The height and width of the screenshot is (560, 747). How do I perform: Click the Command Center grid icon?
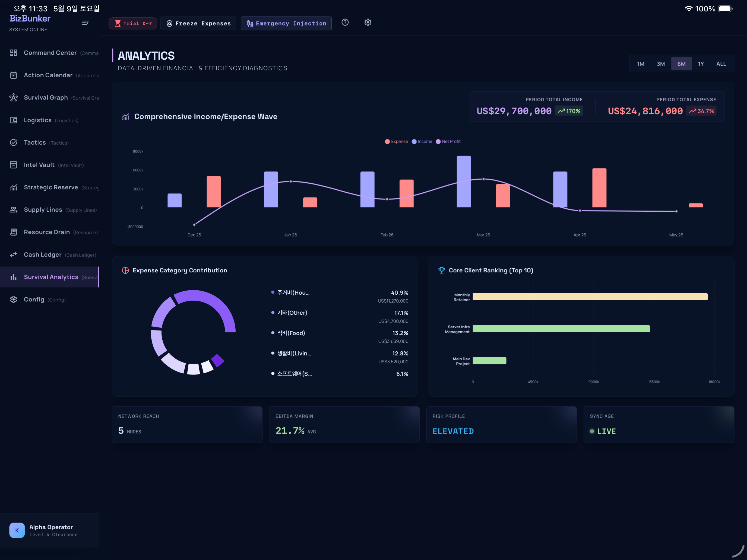[14, 53]
